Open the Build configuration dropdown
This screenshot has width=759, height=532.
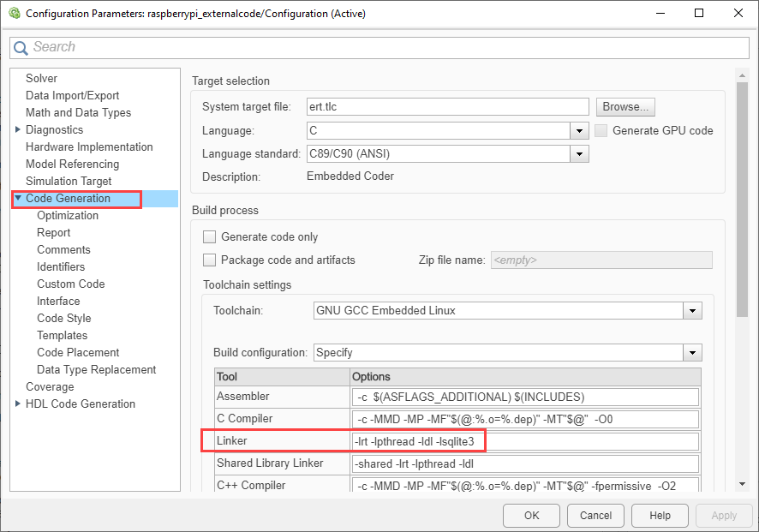click(692, 352)
